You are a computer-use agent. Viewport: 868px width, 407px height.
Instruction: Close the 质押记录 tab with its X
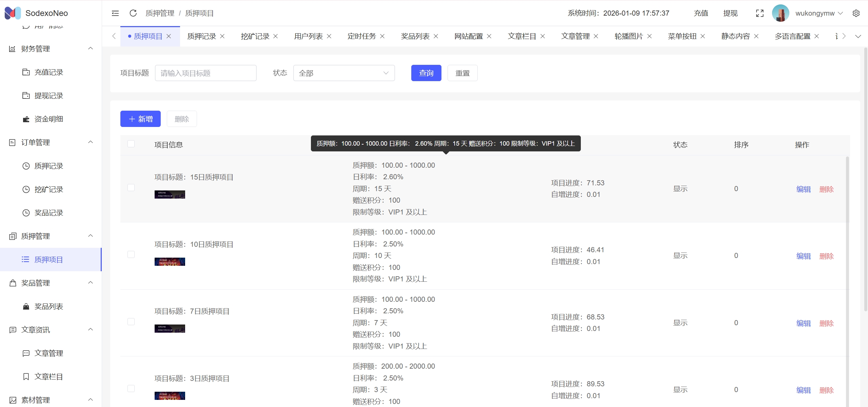click(222, 36)
